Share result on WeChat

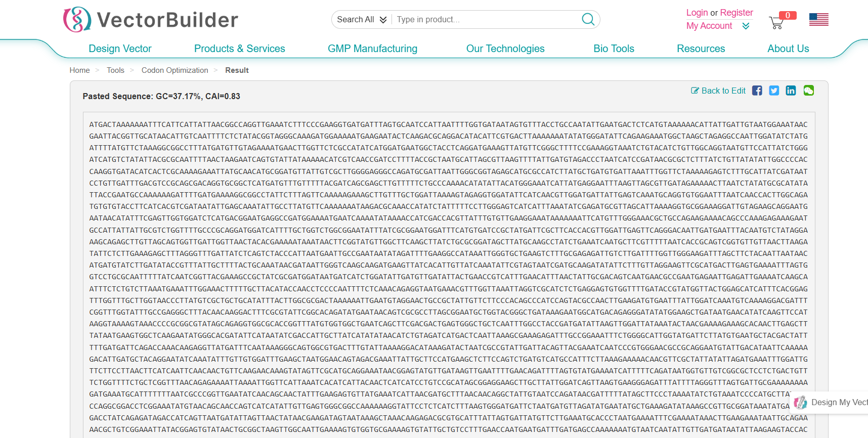point(808,91)
